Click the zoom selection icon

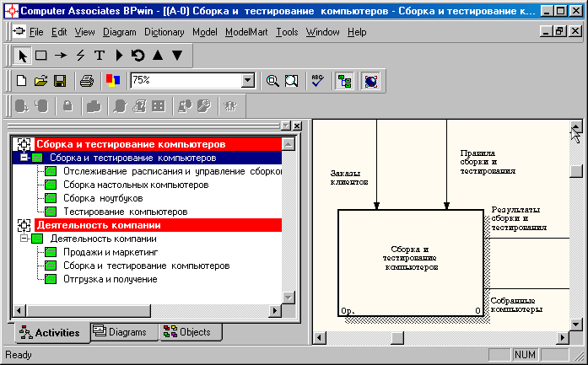(291, 81)
